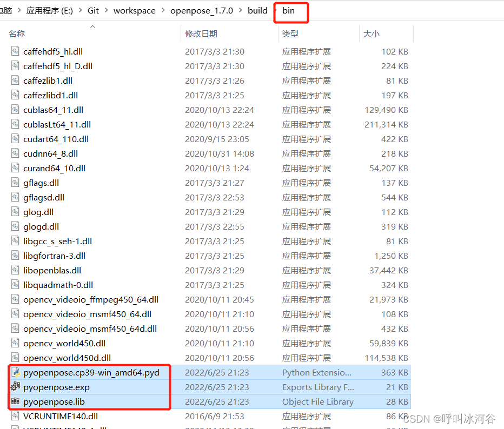
Task: Sort files by the 名称 column
Action: [17, 33]
